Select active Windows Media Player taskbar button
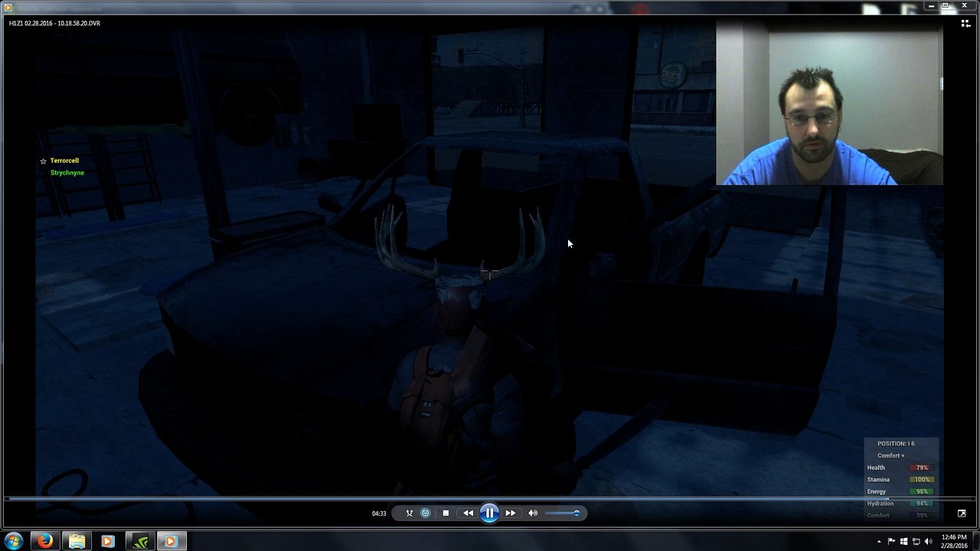This screenshot has width=980, height=551. click(x=171, y=541)
